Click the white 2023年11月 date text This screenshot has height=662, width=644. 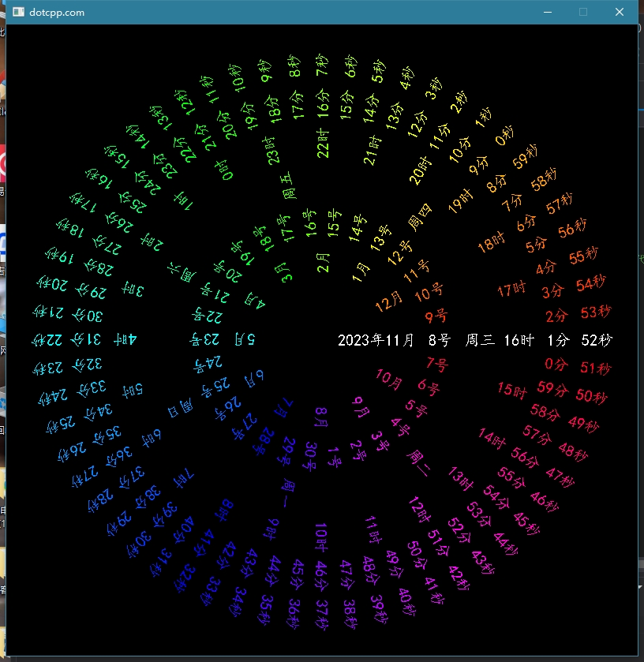(376, 341)
